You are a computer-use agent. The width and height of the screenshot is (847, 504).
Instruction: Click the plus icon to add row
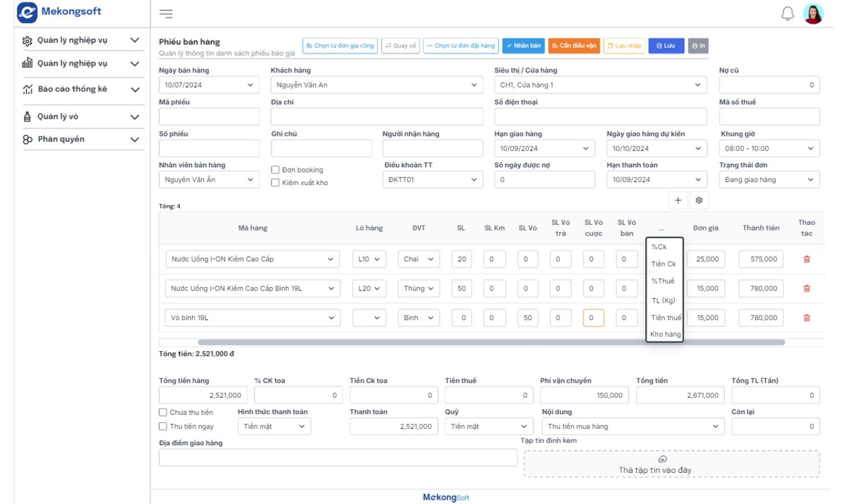678,200
